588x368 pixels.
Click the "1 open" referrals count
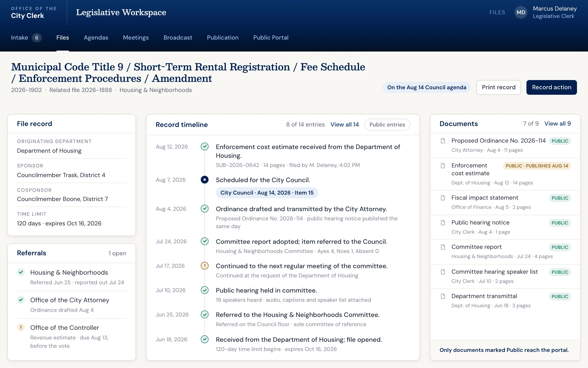point(117,253)
